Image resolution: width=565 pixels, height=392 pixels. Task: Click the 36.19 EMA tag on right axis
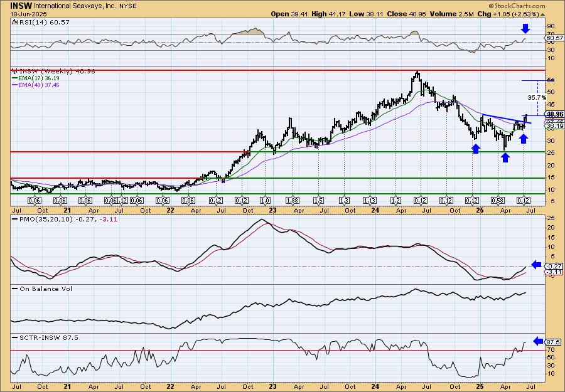[x=555, y=125]
